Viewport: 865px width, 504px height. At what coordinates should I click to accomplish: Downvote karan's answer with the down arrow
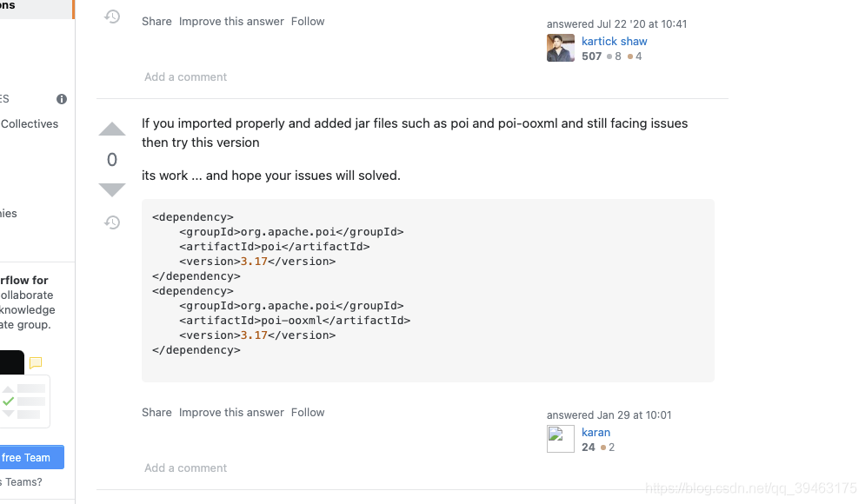pos(112,189)
